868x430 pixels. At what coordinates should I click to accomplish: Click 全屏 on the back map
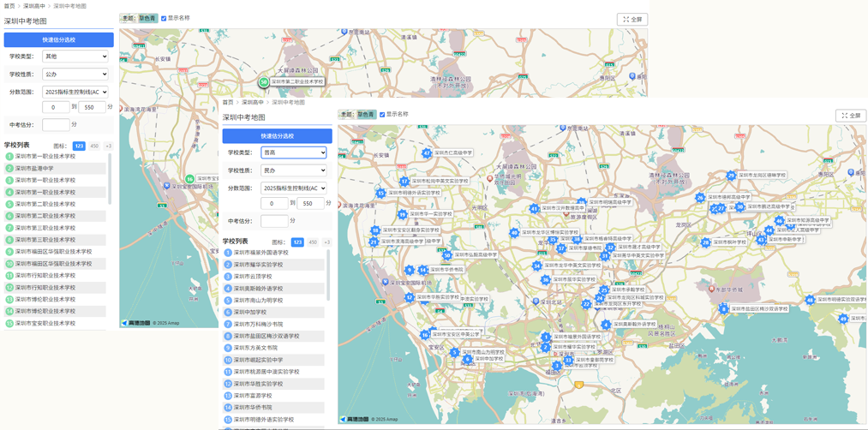tap(632, 20)
